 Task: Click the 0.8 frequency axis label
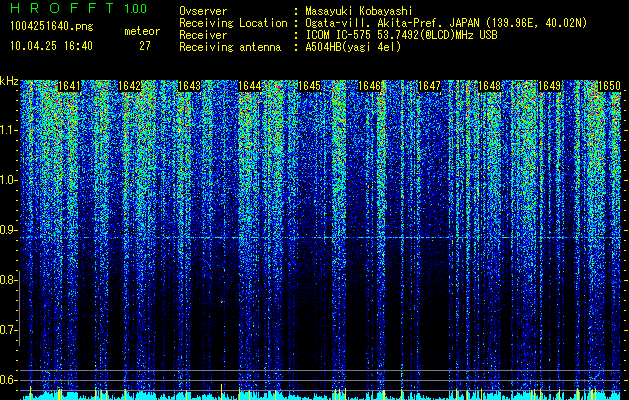(x=8, y=280)
